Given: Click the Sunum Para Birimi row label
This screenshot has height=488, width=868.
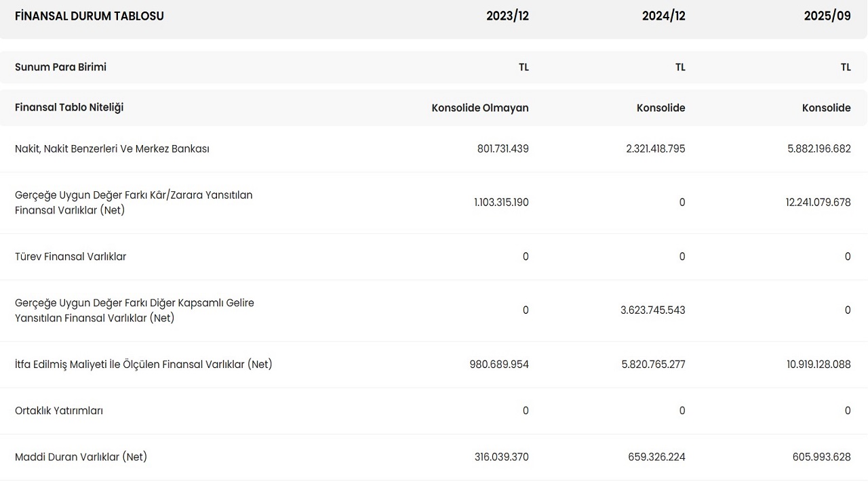Looking at the screenshot, I should (x=60, y=67).
